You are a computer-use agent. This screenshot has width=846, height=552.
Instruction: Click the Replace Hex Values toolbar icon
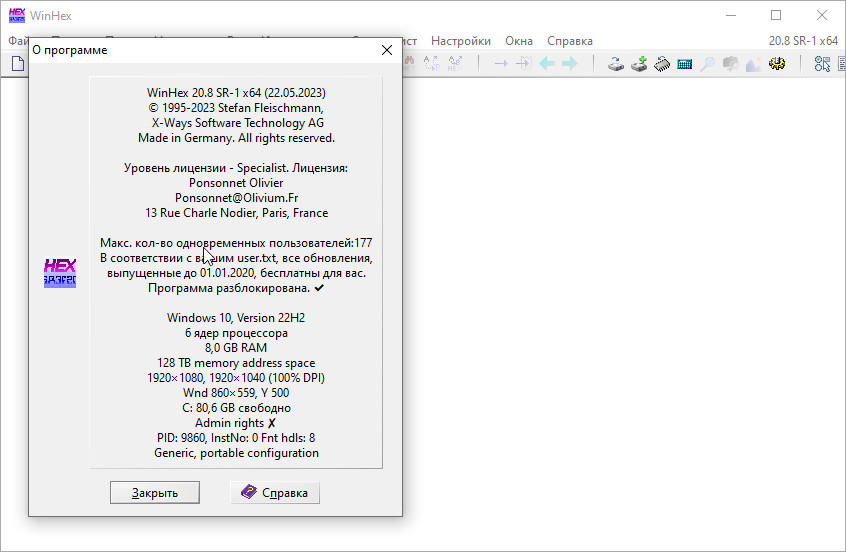click(x=455, y=64)
